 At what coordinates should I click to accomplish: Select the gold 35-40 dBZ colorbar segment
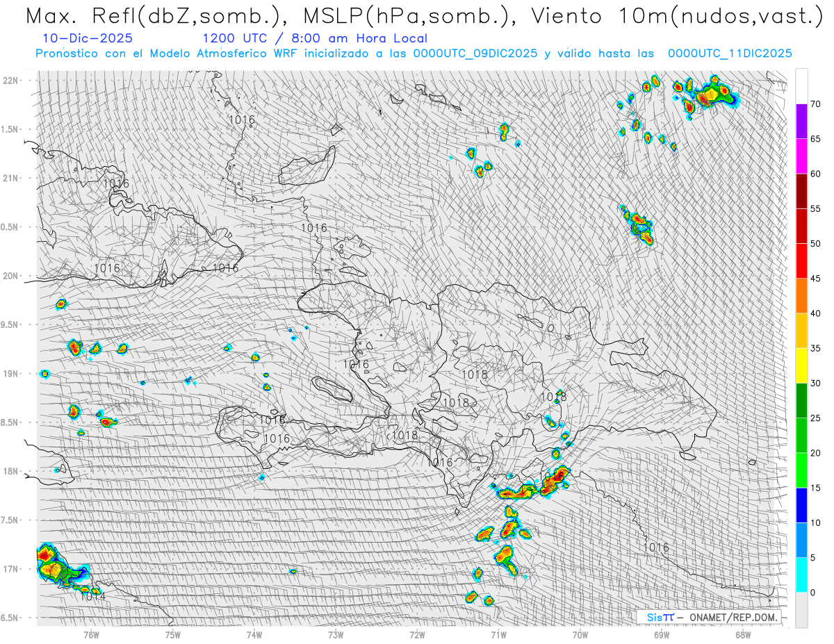(x=801, y=331)
